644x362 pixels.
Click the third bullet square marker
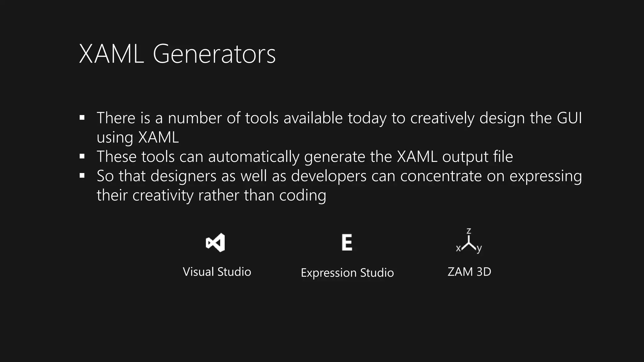click(82, 176)
